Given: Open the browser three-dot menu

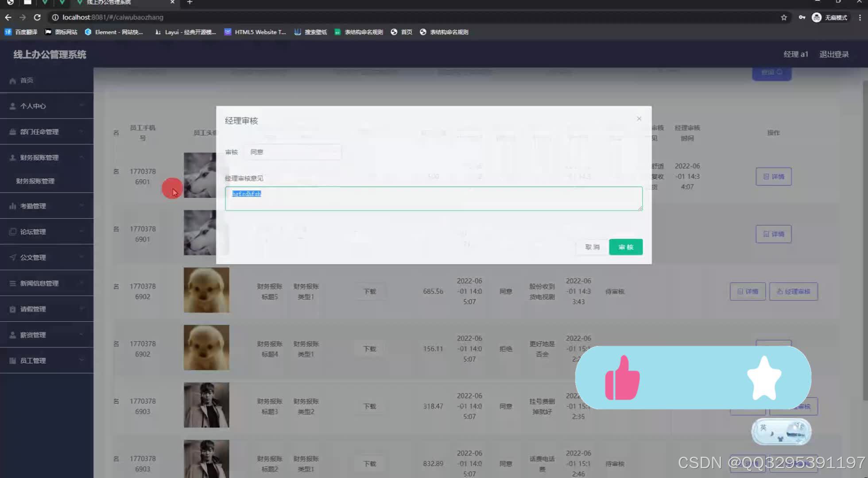Looking at the screenshot, I should [x=860, y=17].
